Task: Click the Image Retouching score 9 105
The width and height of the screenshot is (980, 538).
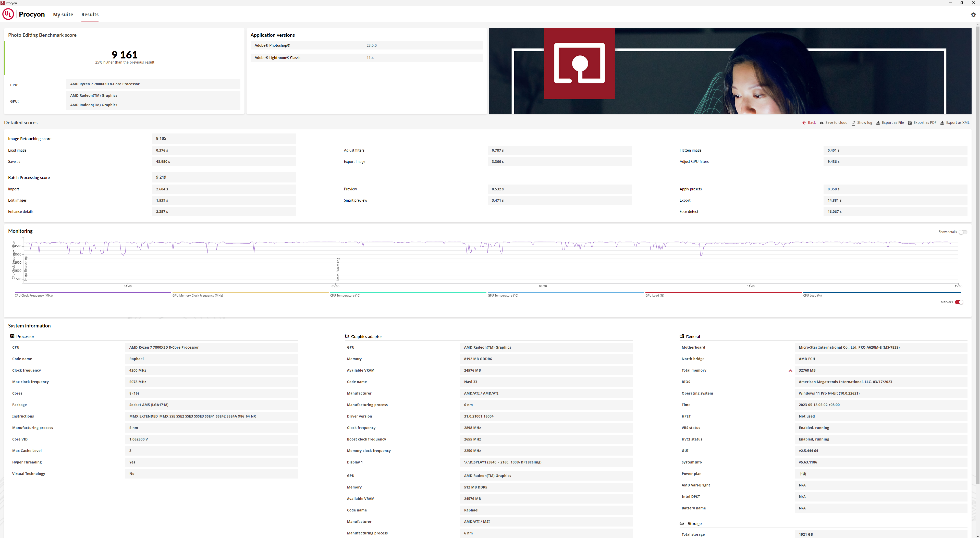Action: 224,139
